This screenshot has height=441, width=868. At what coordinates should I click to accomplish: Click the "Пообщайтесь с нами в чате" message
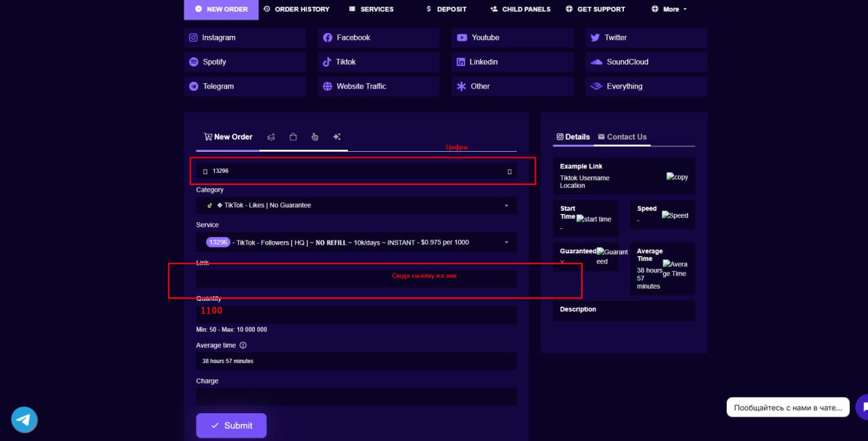(788, 407)
